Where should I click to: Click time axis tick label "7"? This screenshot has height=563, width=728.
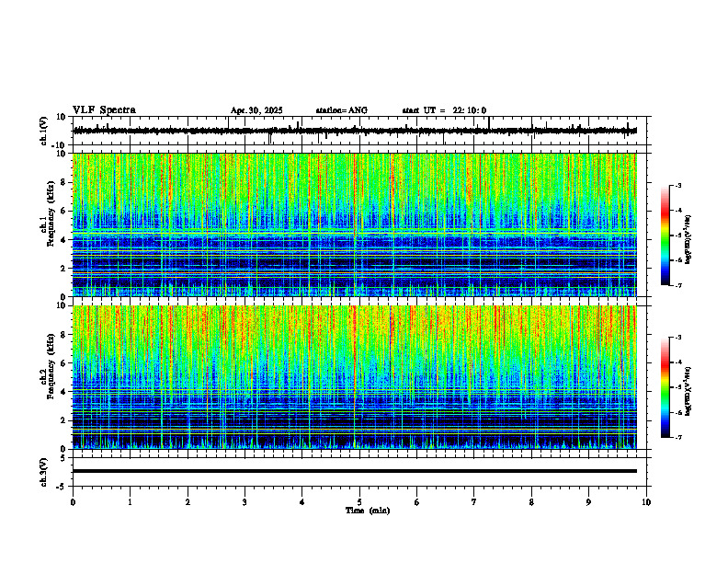(x=474, y=502)
